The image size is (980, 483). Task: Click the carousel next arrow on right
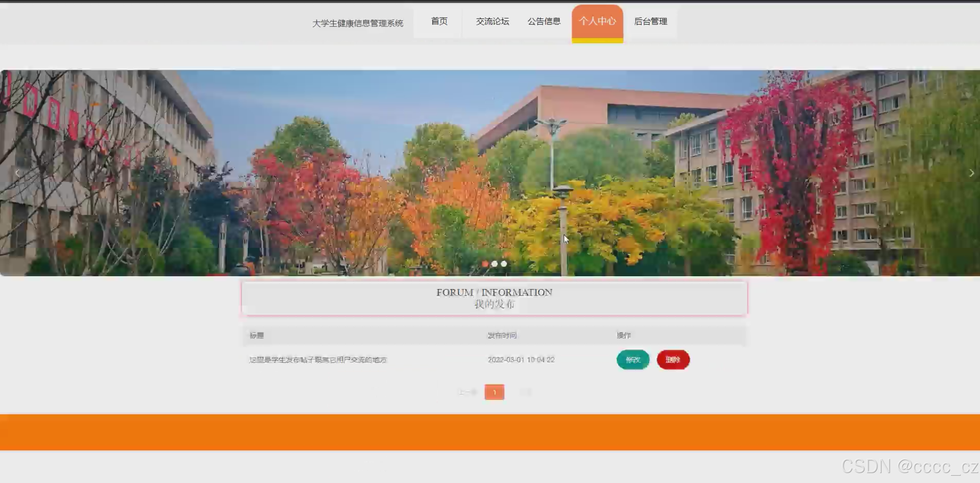click(971, 173)
